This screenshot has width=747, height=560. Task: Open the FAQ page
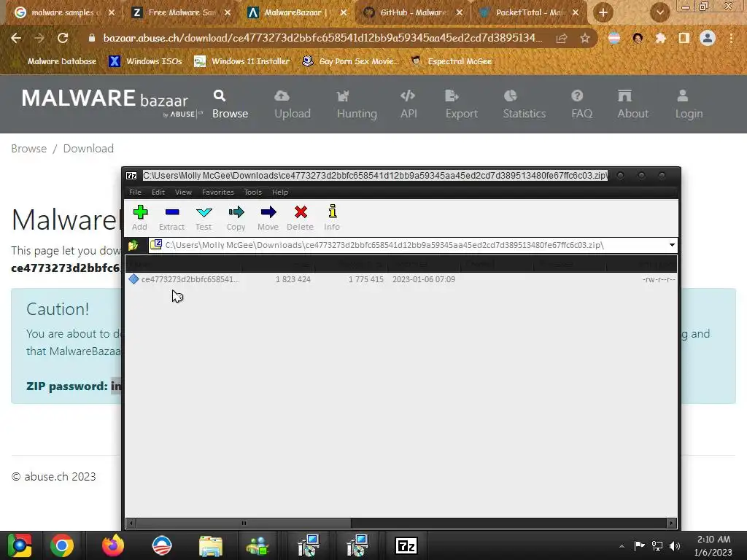(x=581, y=104)
